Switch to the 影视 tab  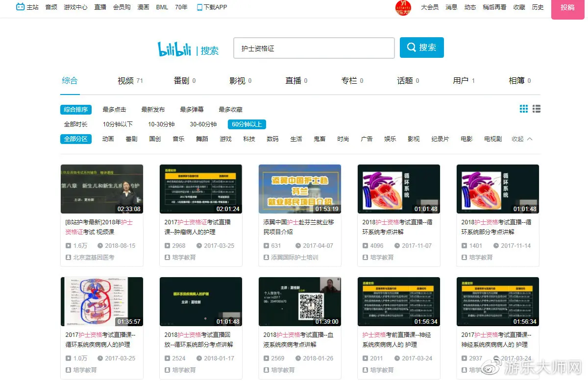pyautogui.click(x=241, y=81)
